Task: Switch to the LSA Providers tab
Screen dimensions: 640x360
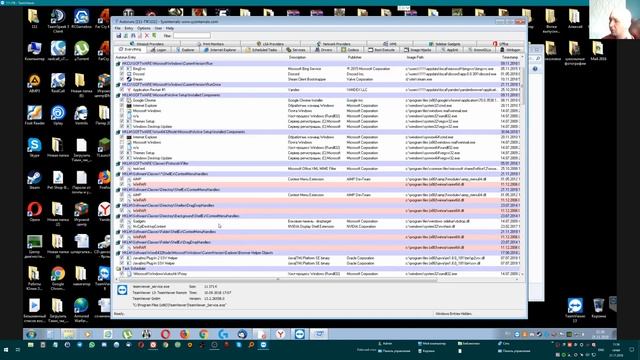Action: [270, 44]
